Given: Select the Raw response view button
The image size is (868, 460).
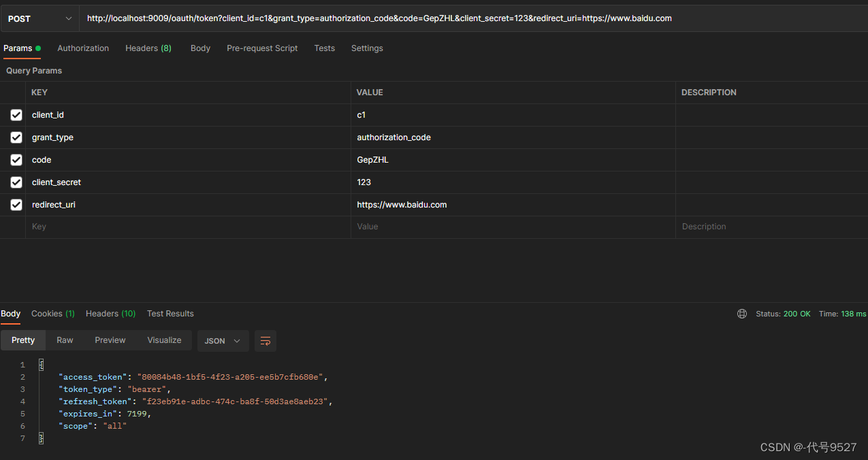Looking at the screenshot, I should tap(65, 340).
